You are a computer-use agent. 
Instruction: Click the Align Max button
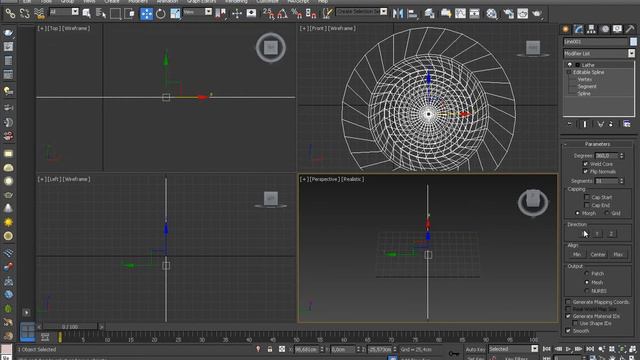tap(618, 254)
